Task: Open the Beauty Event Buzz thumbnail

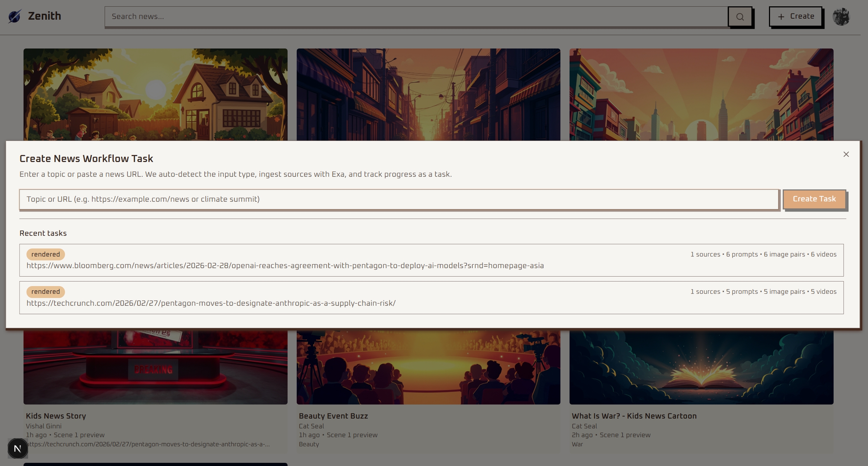Action: [428, 367]
